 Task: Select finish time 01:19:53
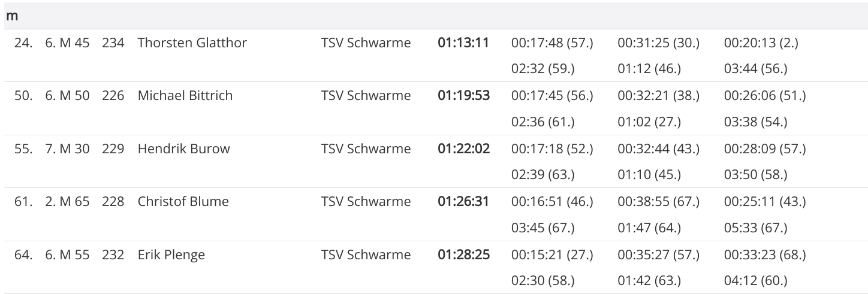[463, 96]
